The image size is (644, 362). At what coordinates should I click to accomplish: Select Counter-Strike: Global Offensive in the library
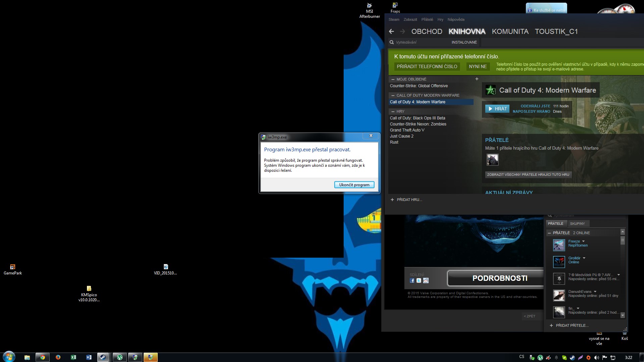(x=419, y=86)
